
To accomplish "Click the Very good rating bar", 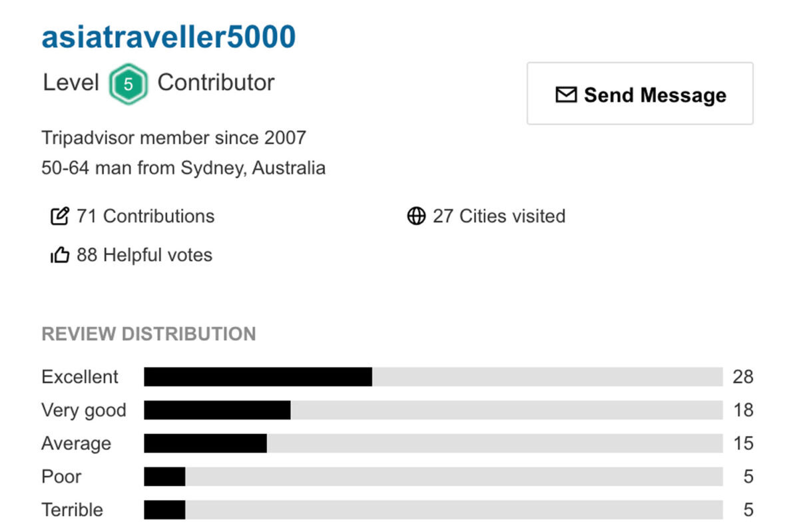I will point(433,410).
